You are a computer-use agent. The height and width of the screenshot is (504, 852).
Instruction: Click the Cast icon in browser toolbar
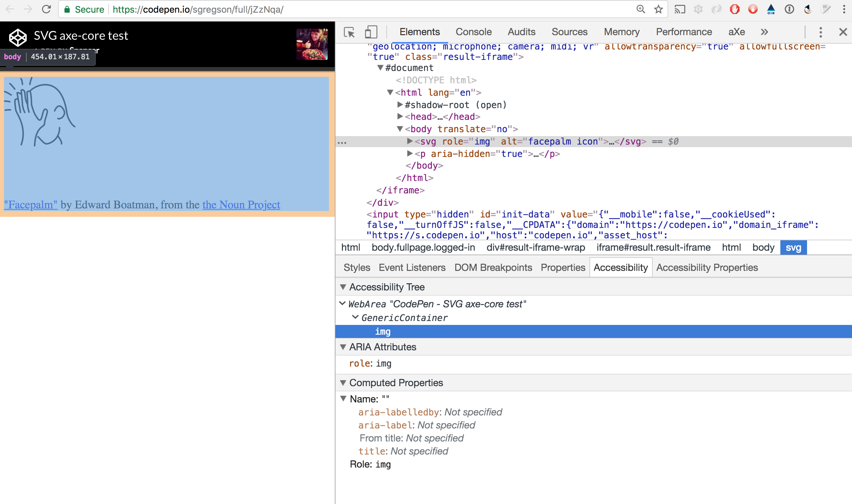tap(680, 9)
